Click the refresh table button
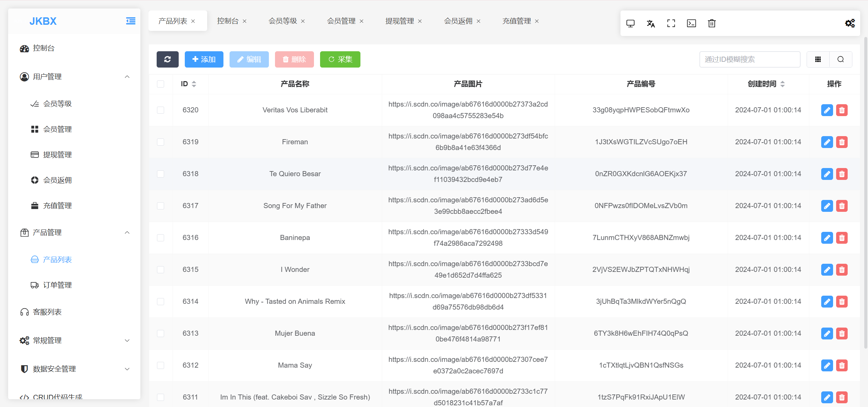This screenshot has width=868, height=407. pyautogui.click(x=167, y=59)
